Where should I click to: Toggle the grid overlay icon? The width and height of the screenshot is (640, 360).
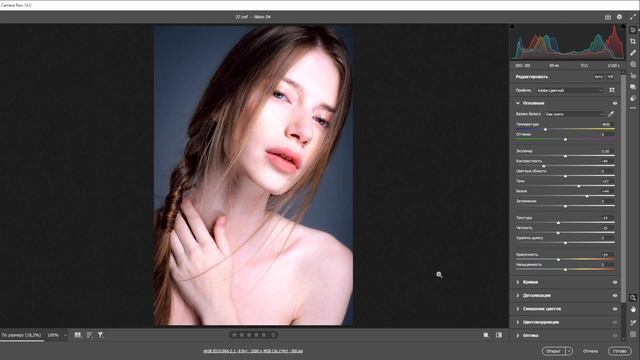[633, 334]
